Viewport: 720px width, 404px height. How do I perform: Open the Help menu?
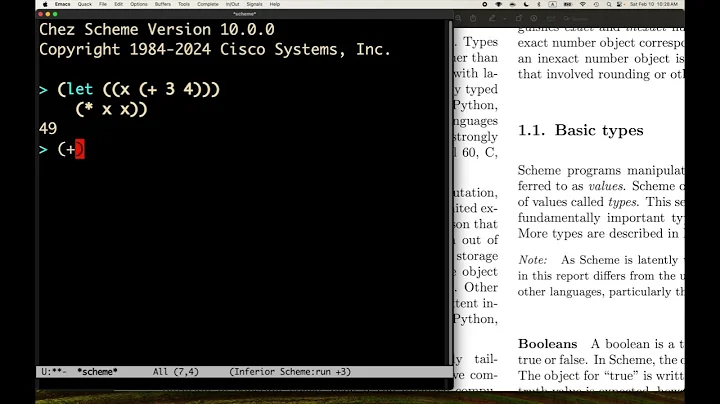(275, 4)
